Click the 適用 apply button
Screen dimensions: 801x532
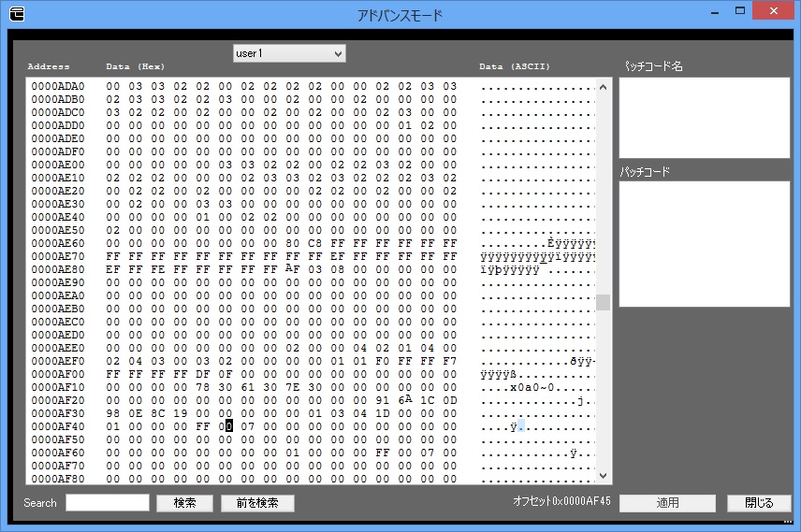tap(667, 503)
